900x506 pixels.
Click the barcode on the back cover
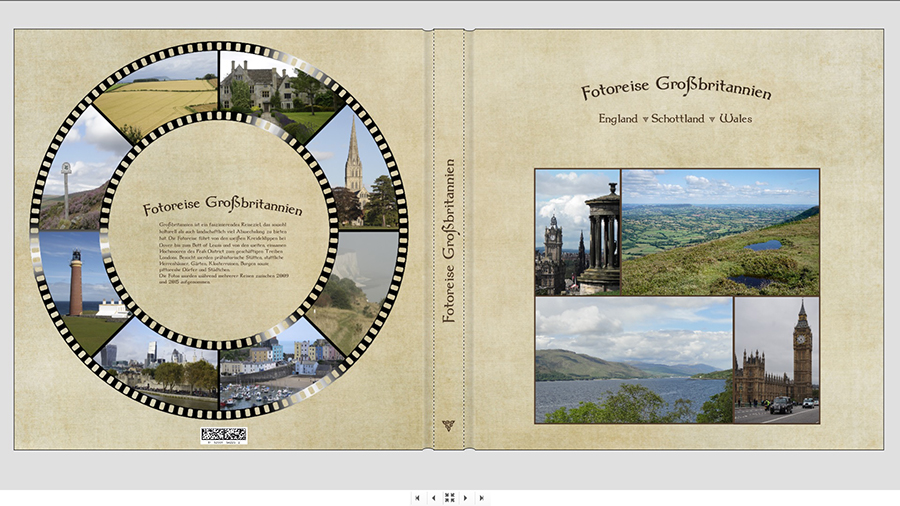click(224, 435)
